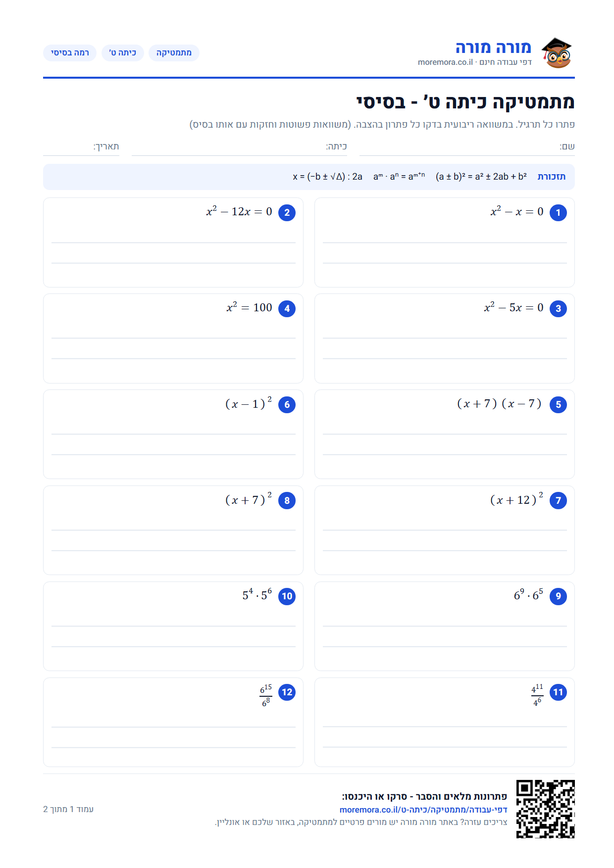Click the blue number 1 badge
Screen dimensions: 614x868
click(558, 213)
